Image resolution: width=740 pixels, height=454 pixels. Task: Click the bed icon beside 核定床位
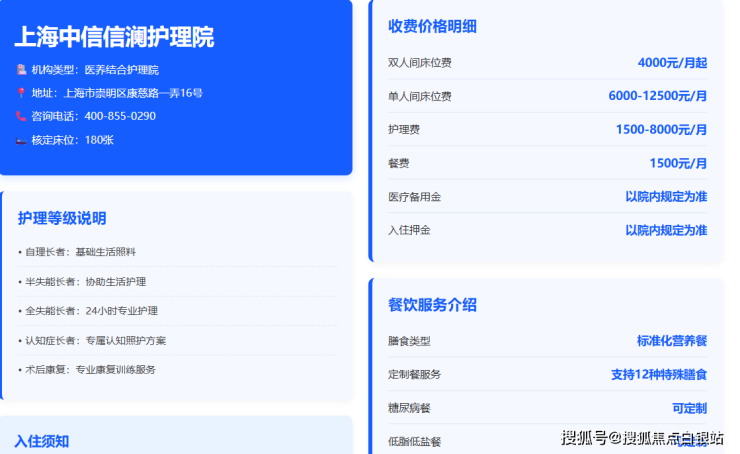pyautogui.click(x=21, y=140)
